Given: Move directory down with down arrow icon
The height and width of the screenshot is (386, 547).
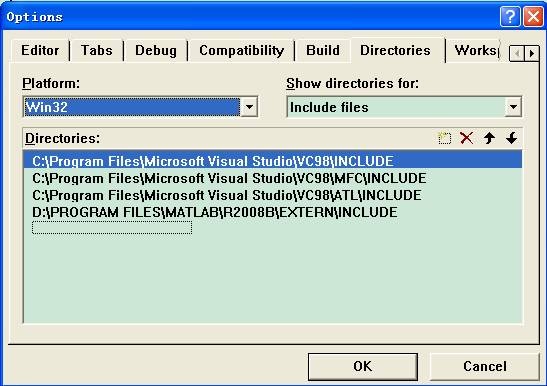Looking at the screenshot, I should 511,138.
